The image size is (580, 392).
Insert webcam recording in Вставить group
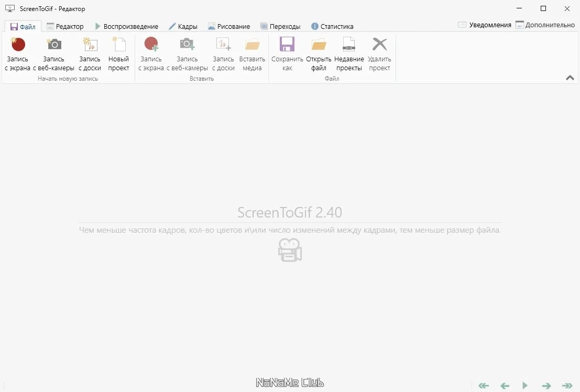coord(187,53)
